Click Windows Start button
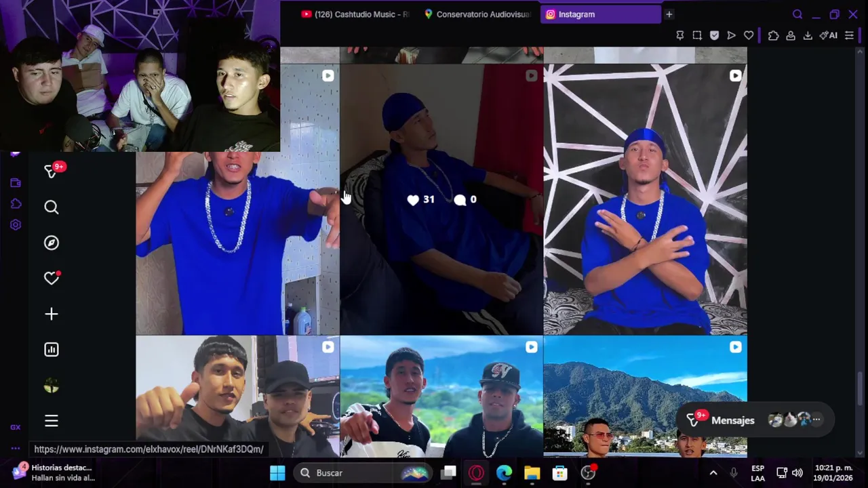Viewport: 868px width, 488px height. pyautogui.click(x=277, y=473)
